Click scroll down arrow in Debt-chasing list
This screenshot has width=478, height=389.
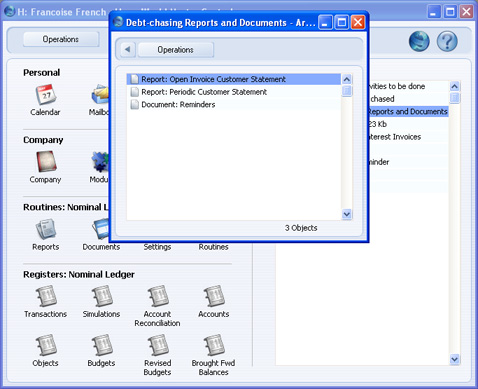pos(347,214)
